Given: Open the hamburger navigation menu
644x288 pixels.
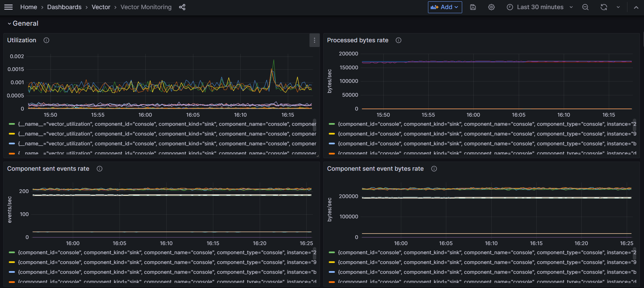Looking at the screenshot, I should pyautogui.click(x=8, y=7).
